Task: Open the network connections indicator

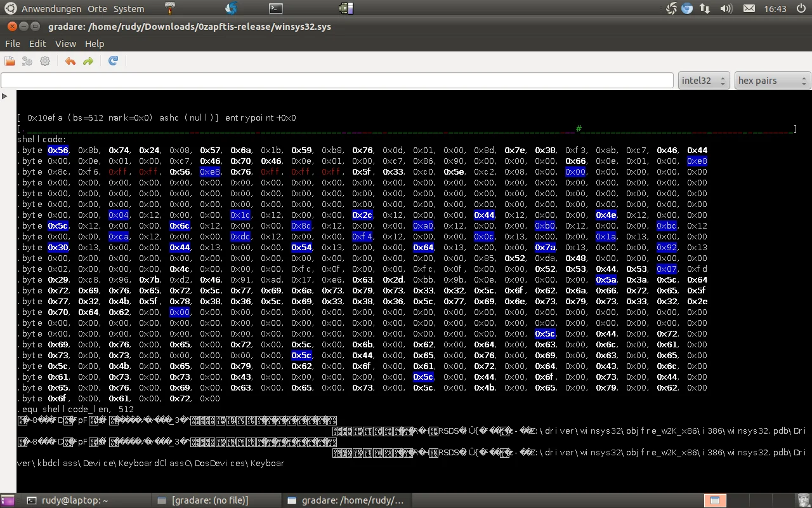Action: pyautogui.click(x=705, y=9)
